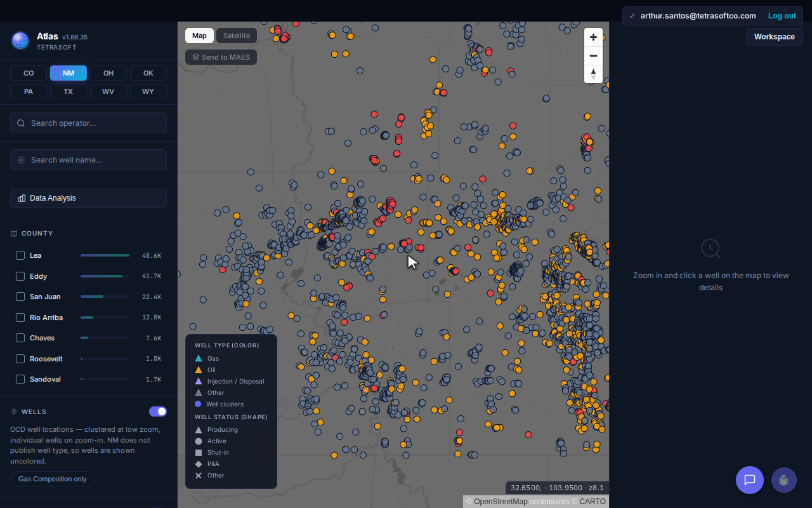This screenshot has height=508, width=812.
Task: Click the sparkle icon in well name search
Action: 21,160
